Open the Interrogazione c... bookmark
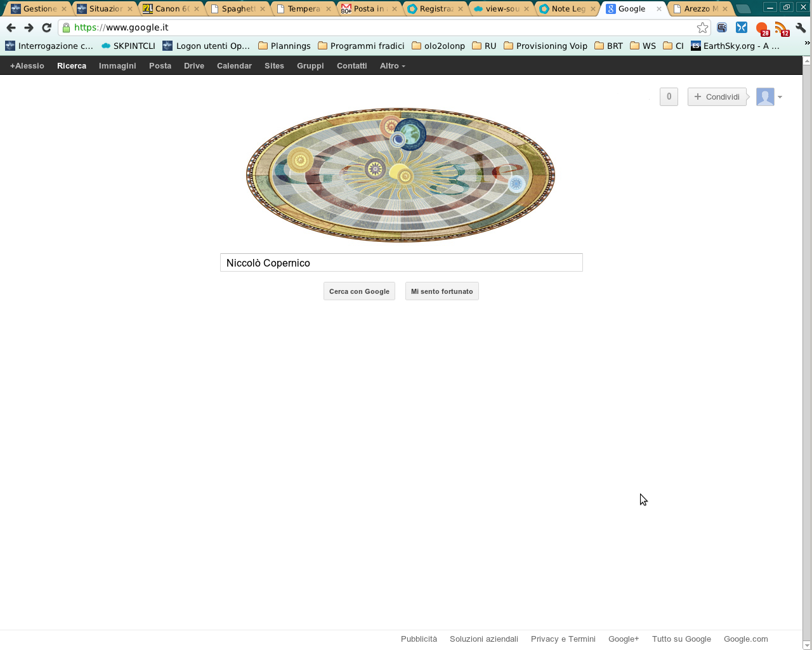The width and height of the screenshot is (812, 650). [x=49, y=46]
